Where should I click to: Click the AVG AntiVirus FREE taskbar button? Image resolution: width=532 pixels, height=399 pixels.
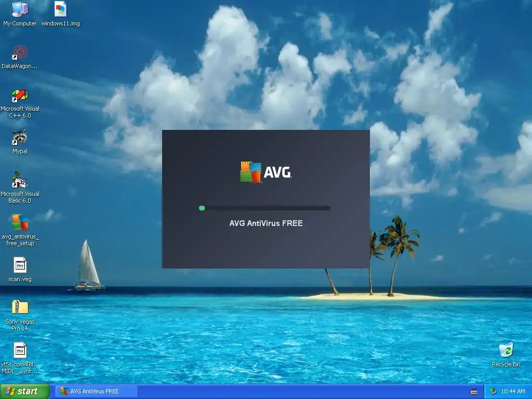96,391
